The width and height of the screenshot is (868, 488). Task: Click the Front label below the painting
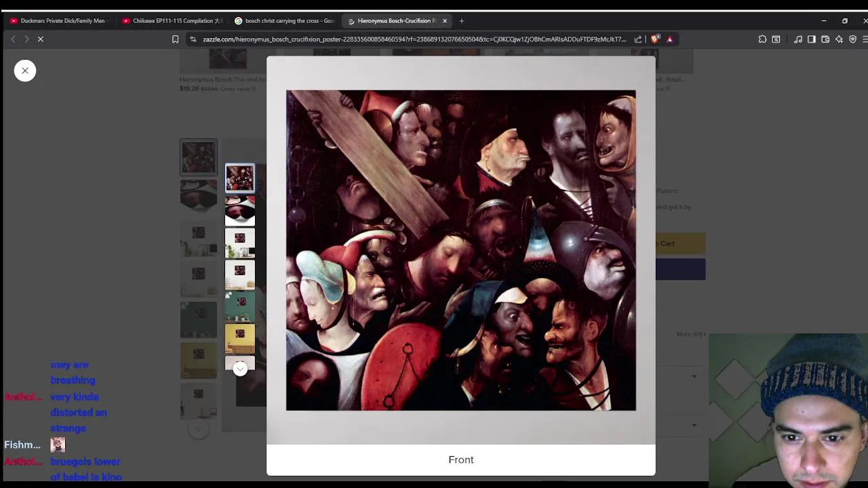[461, 460]
